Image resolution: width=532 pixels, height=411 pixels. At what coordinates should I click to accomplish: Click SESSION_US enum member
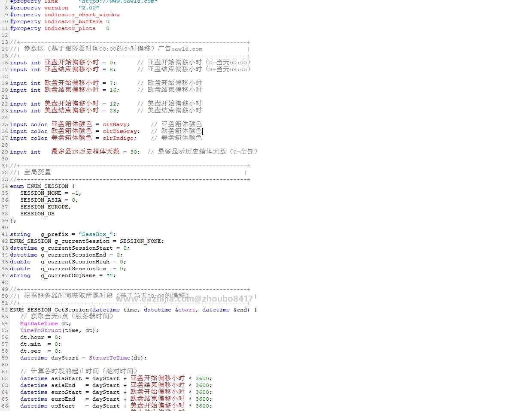tap(37, 214)
